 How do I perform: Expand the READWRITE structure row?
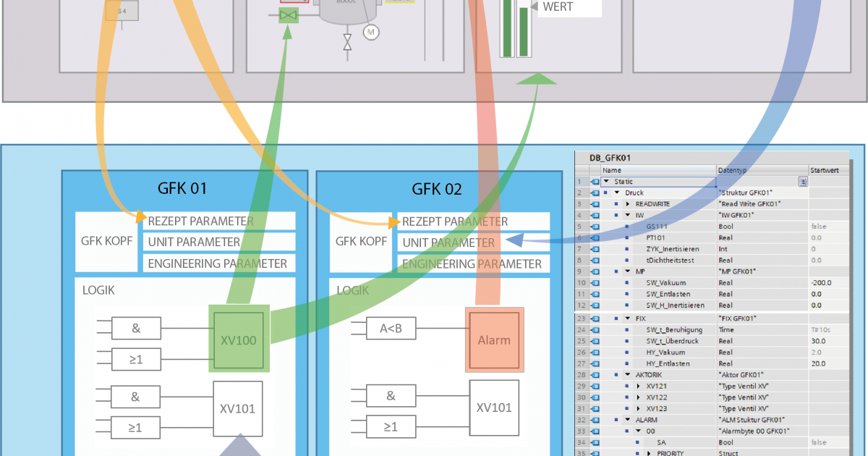(x=627, y=204)
